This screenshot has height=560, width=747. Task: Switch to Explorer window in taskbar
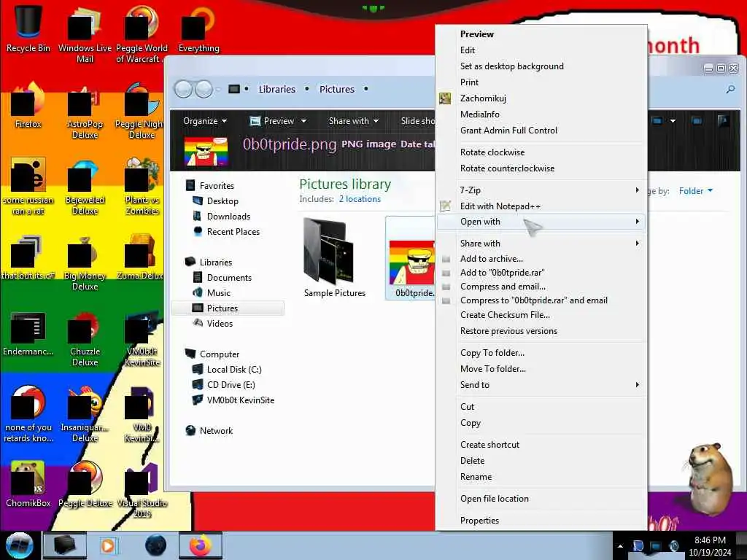(x=65, y=545)
